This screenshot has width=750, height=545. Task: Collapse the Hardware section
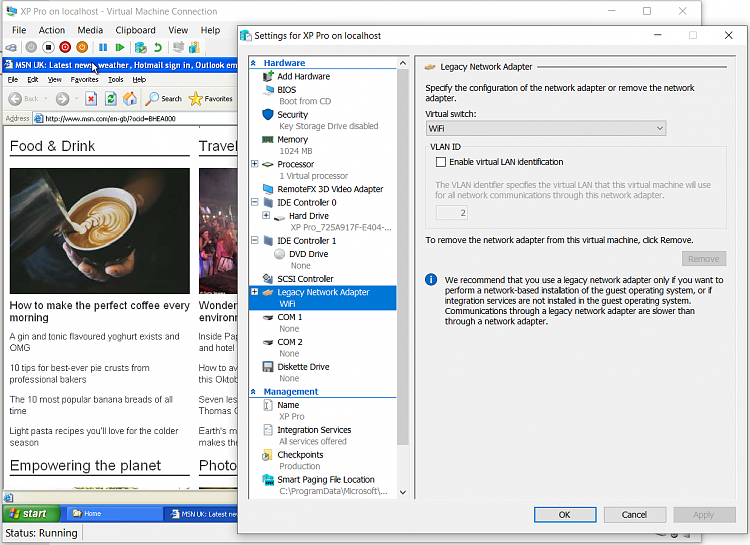(x=254, y=63)
